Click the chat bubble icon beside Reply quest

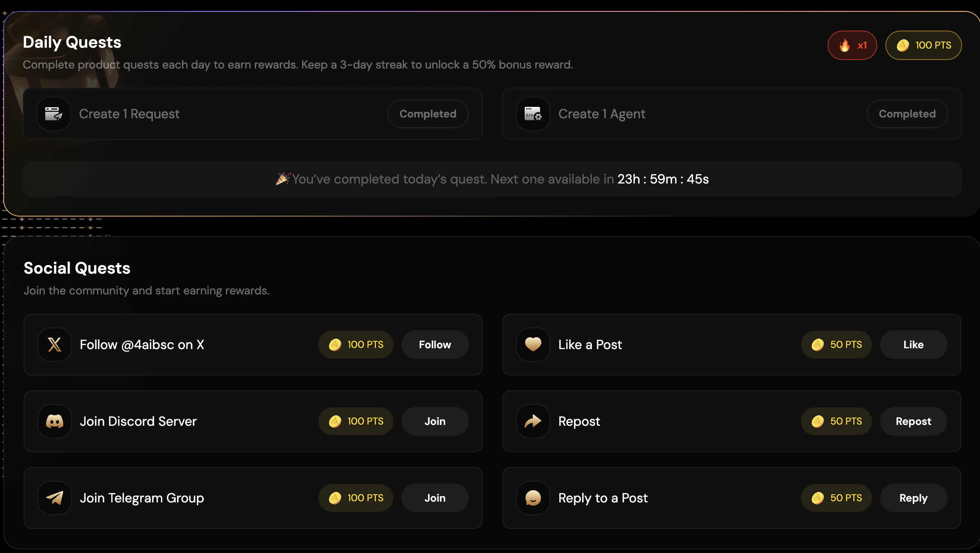point(532,498)
